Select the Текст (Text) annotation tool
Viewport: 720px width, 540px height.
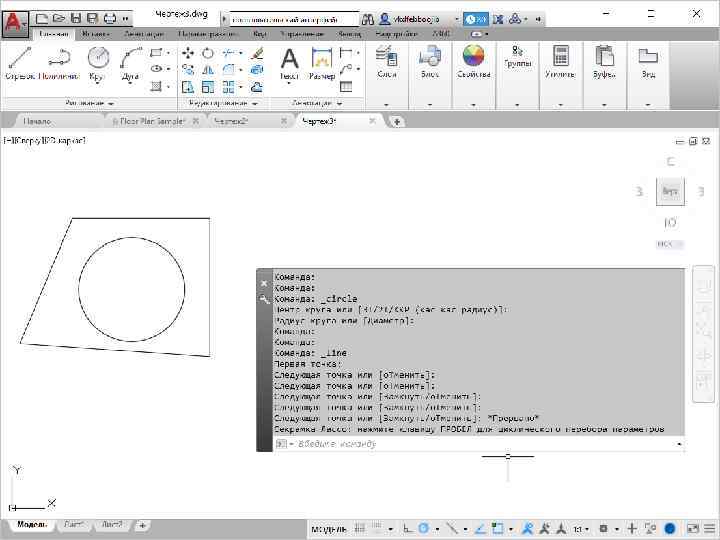pos(289,64)
